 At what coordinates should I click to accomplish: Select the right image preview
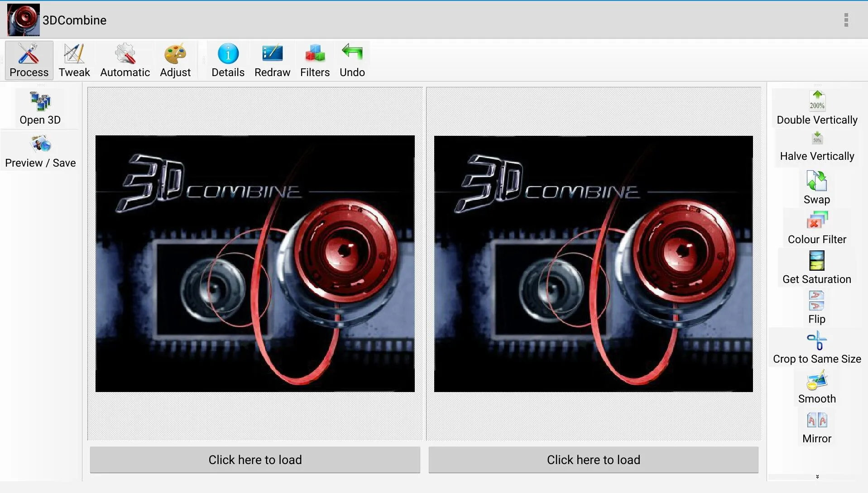(x=593, y=263)
